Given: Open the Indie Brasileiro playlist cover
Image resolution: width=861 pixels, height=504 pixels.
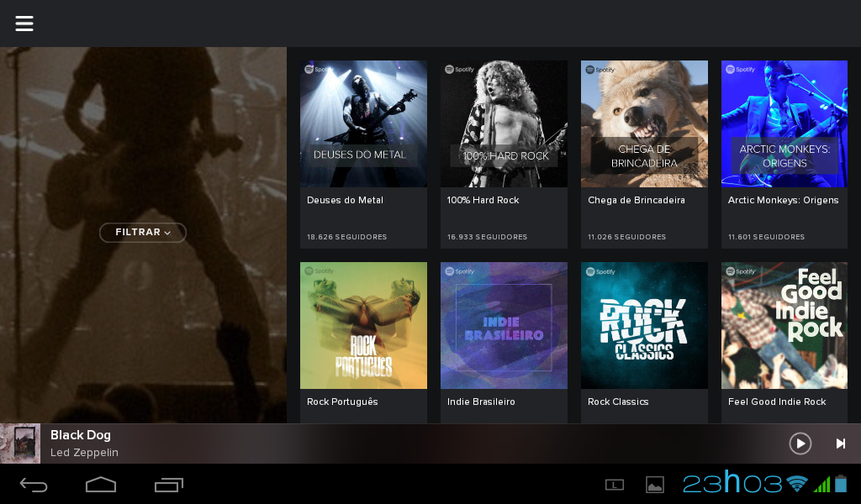Looking at the screenshot, I should coord(504,325).
